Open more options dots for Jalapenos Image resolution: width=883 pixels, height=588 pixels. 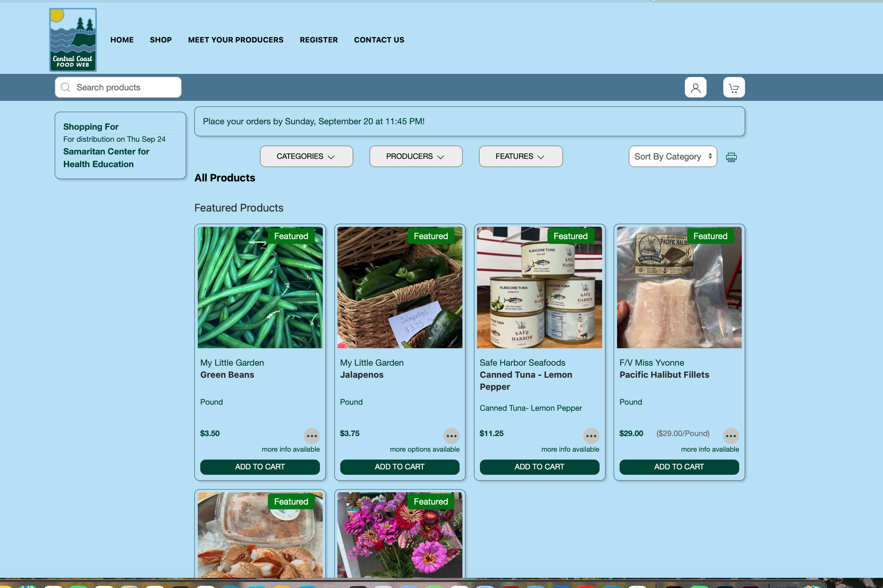tap(451, 436)
